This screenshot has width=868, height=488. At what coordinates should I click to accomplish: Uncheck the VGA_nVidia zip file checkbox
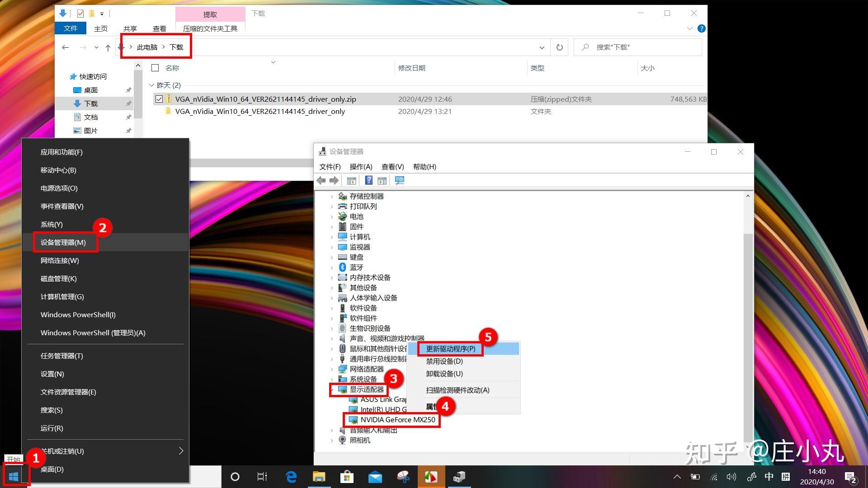pyautogui.click(x=159, y=99)
